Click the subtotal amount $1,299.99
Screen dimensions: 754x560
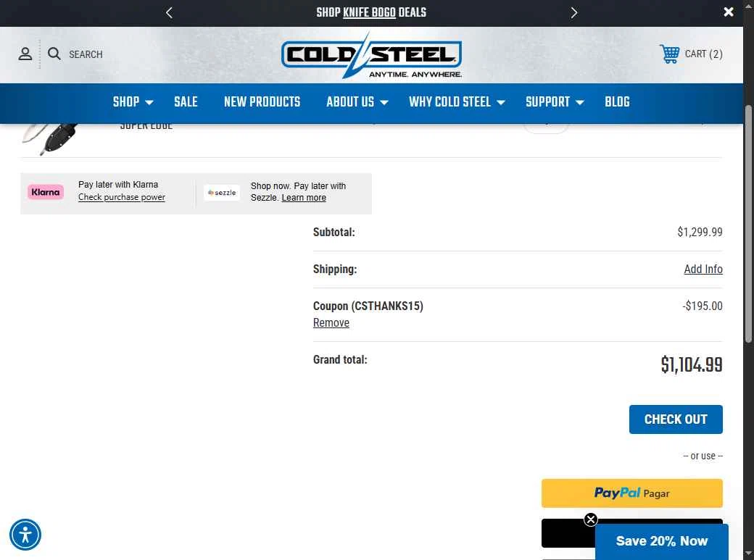click(700, 232)
